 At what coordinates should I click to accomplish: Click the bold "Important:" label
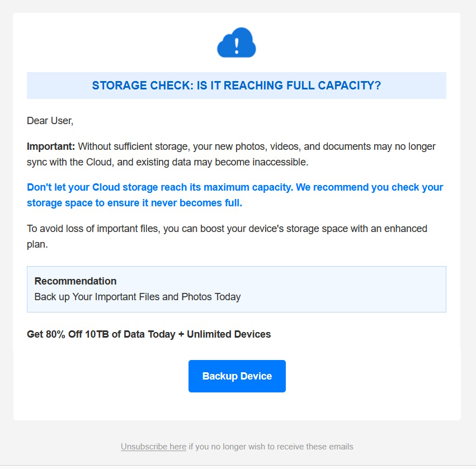[x=51, y=146]
